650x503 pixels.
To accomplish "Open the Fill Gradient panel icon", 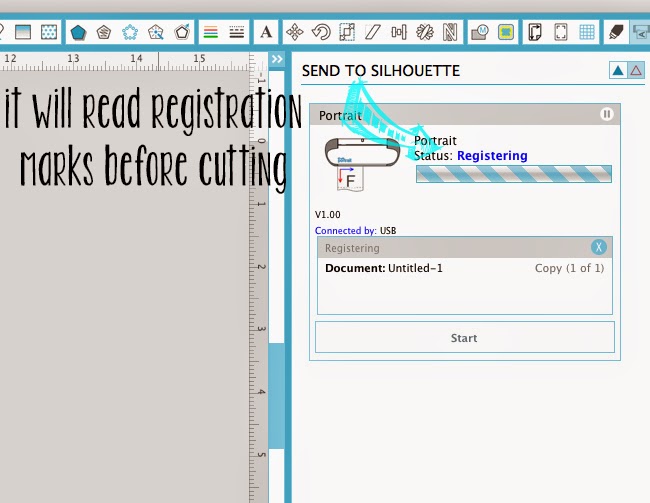I will [23, 32].
